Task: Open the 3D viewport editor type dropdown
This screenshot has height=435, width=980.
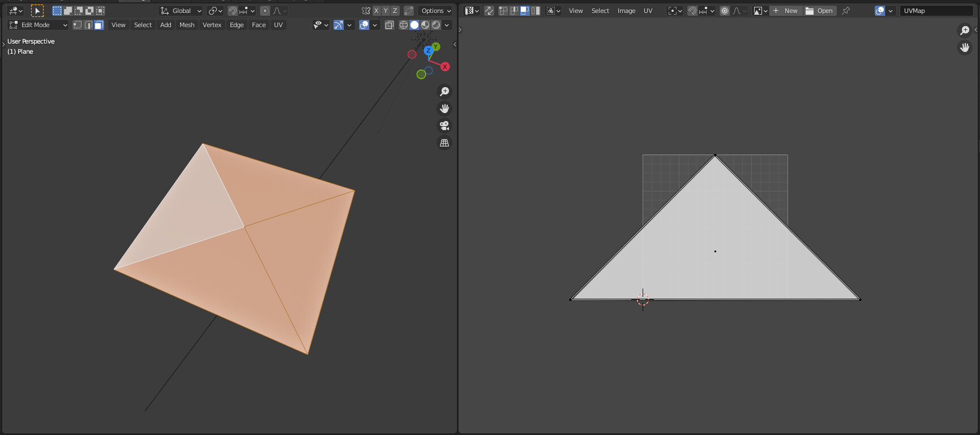Action: 16,11
